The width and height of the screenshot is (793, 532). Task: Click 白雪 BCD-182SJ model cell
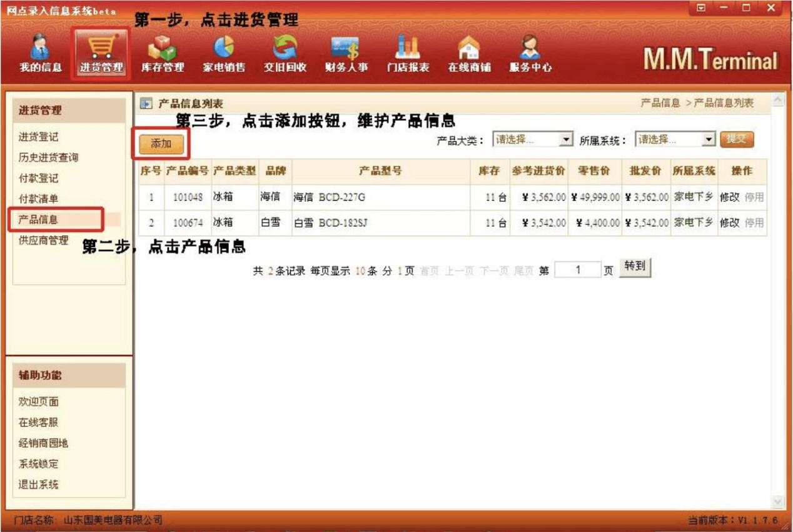click(380, 223)
